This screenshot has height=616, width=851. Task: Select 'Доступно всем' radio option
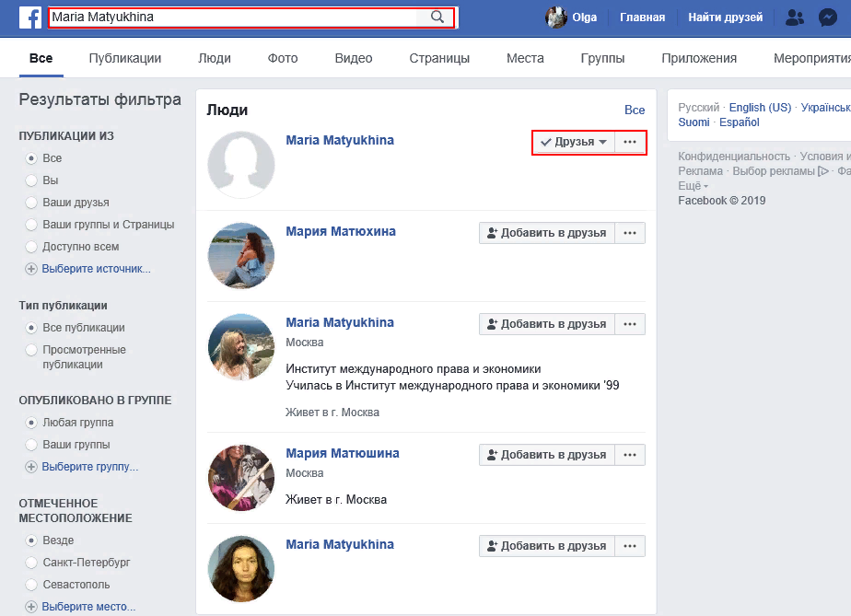tap(31, 247)
